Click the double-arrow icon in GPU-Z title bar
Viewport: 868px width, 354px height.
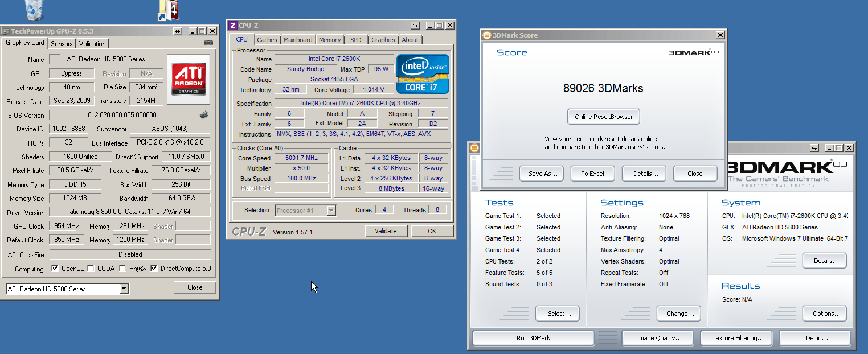[x=178, y=31]
